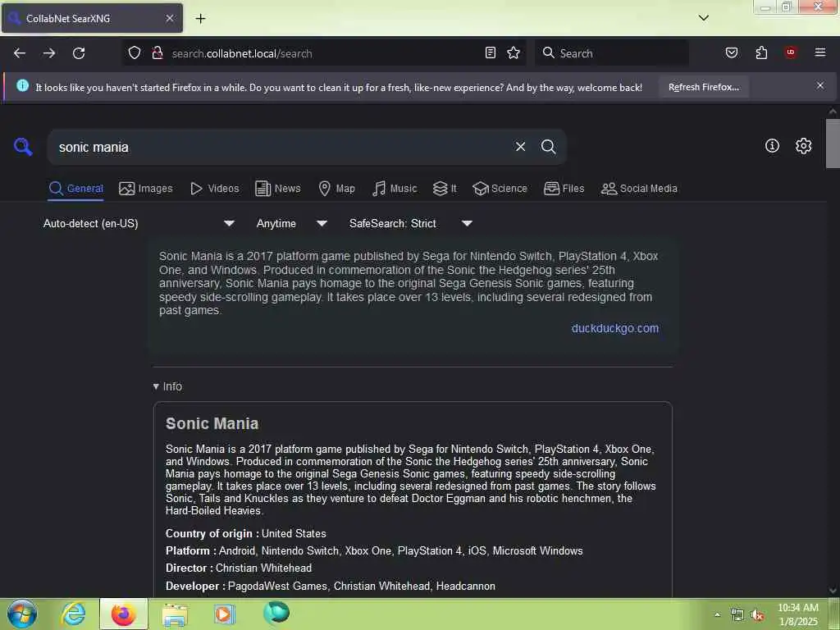
Task: Show hidden system tray icons
Action: (x=717, y=614)
